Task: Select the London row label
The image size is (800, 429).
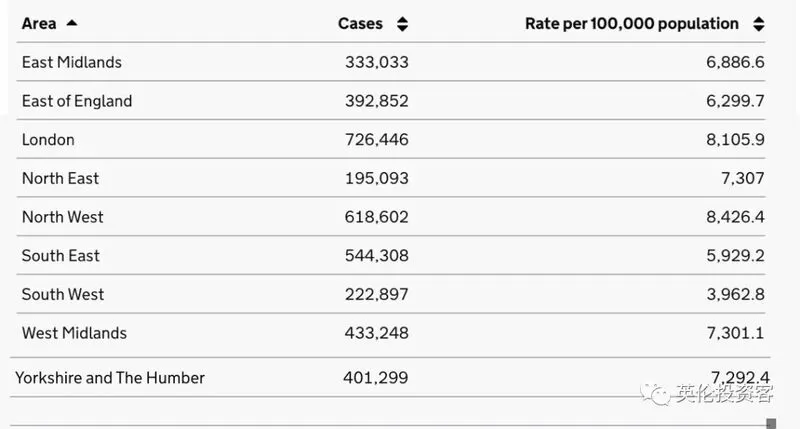Action: coord(48,139)
